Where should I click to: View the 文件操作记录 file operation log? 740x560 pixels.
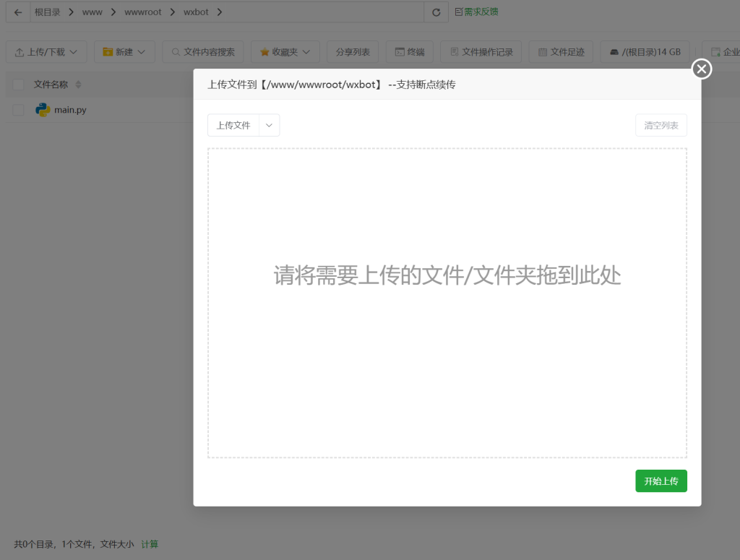click(481, 51)
